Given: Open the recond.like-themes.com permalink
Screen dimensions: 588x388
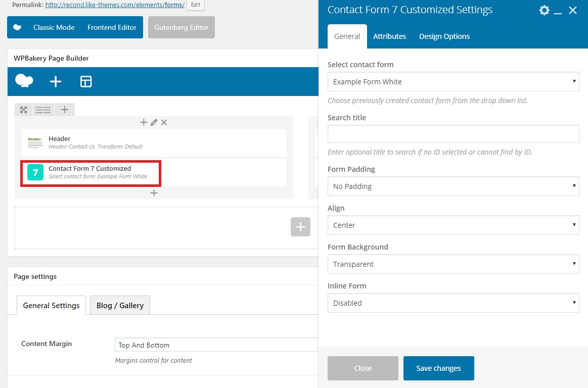Looking at the screenshot, I should click(x=115, y=5).
